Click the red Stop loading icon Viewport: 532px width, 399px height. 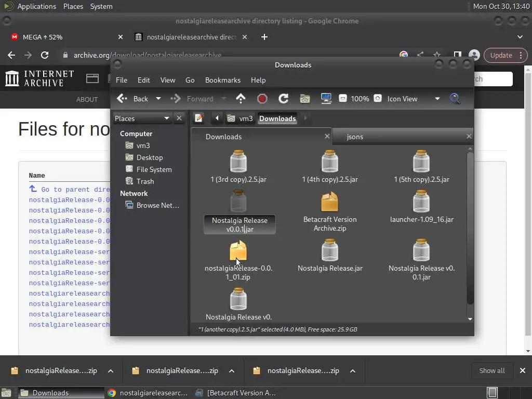262,99
